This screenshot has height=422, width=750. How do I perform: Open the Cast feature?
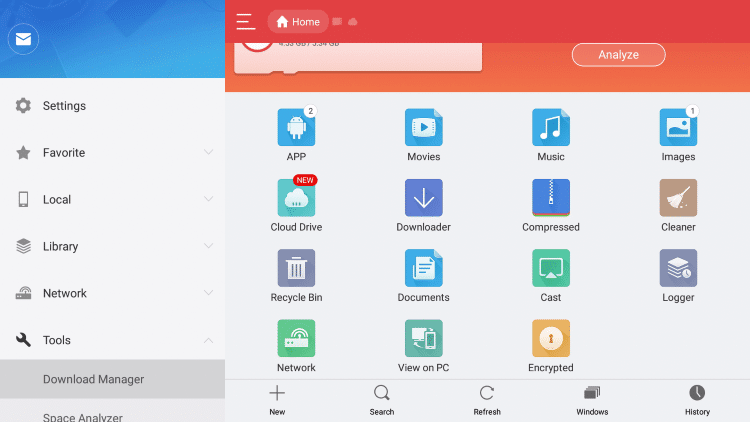pyautogui.click(x=551, y=268)
